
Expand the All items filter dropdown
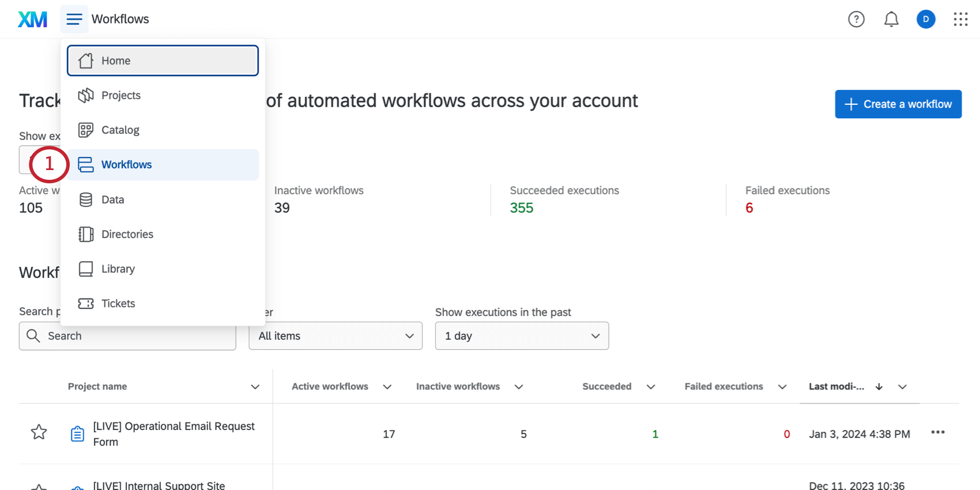[336, 336]
